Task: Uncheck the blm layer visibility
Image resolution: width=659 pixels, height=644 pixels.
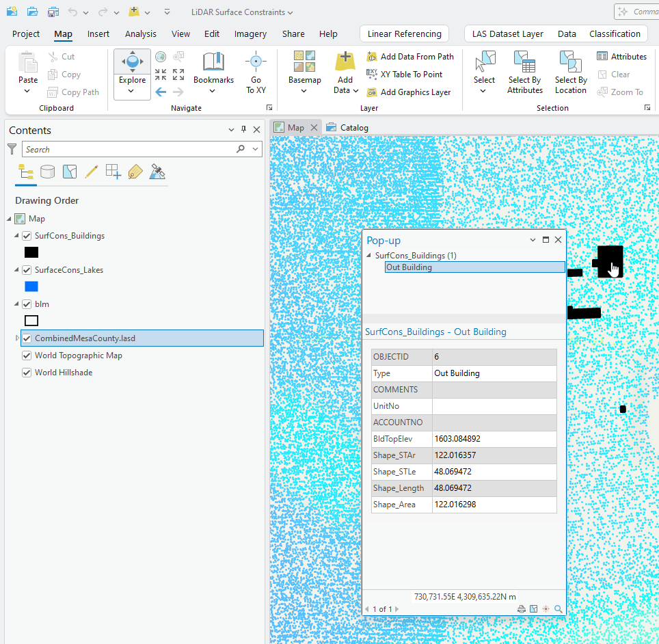Action: point(26,304)
